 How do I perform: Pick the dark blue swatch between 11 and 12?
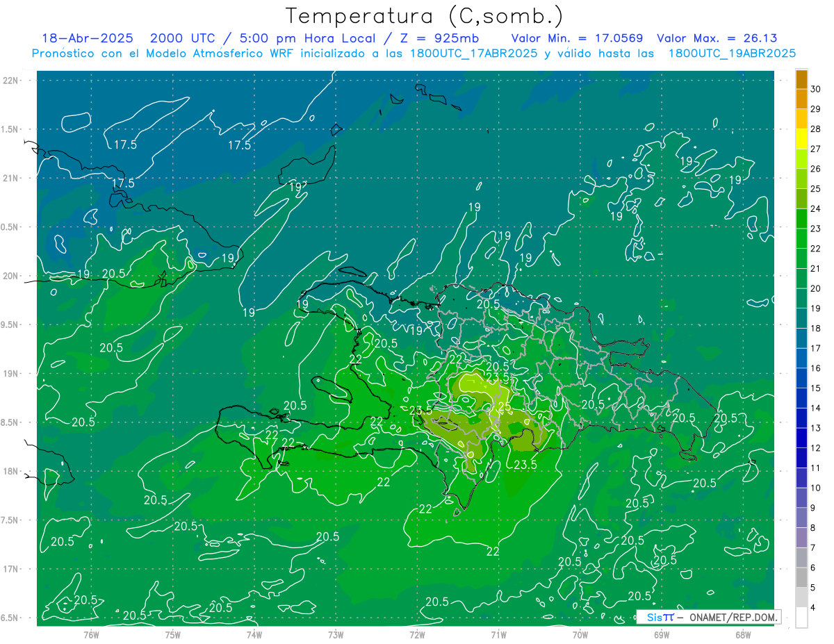click(x=801, y=458)
